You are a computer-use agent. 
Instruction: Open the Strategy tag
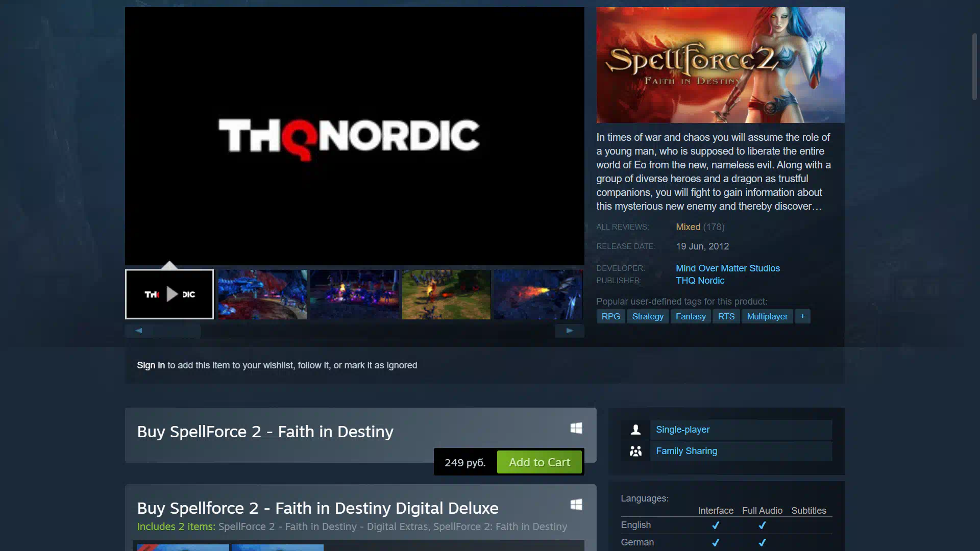coord(648,316)
